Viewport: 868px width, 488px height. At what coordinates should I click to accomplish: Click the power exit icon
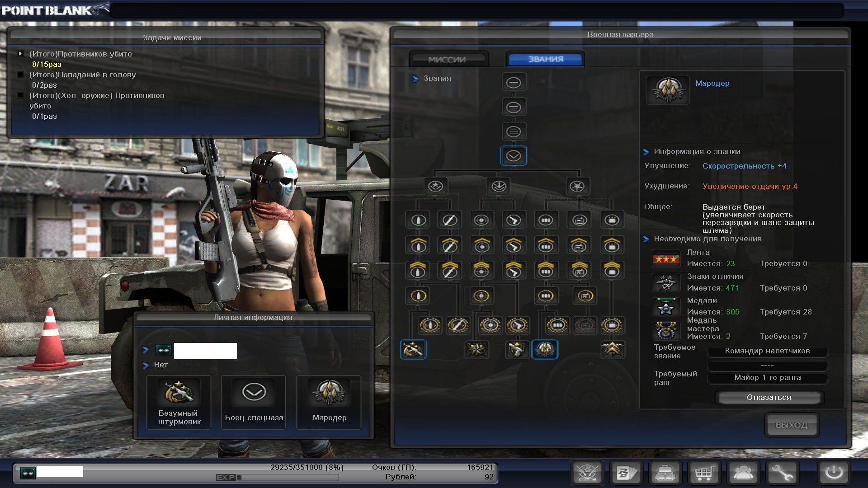point(834,473)
